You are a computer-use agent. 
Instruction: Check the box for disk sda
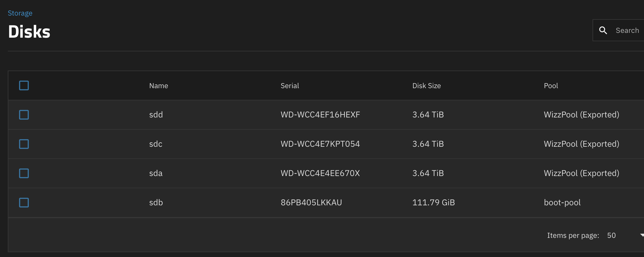tap(24, 173)
